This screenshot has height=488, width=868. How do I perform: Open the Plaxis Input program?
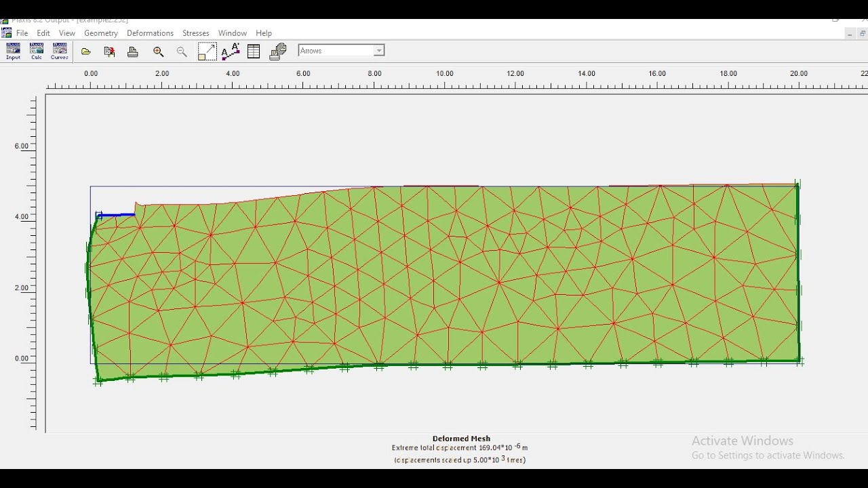13,52
